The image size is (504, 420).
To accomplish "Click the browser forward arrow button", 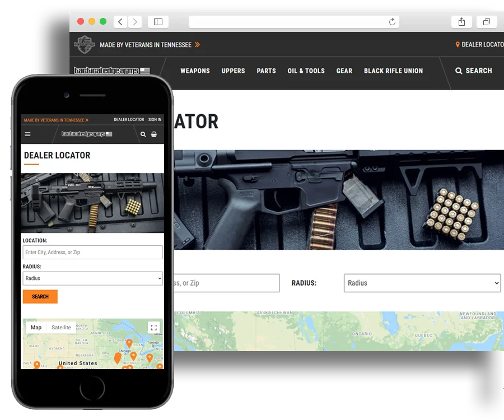I will coord(135,22).
